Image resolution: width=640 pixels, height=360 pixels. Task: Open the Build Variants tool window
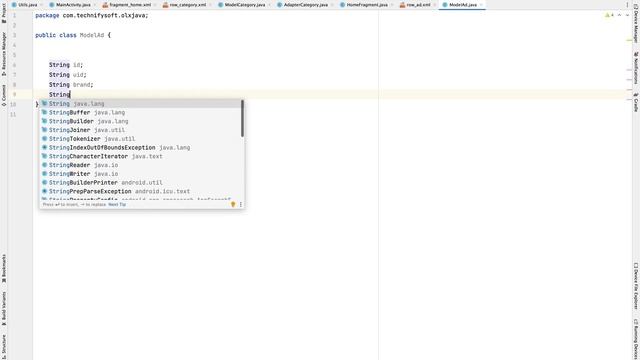pyautogui.click(x=4, y=308)
